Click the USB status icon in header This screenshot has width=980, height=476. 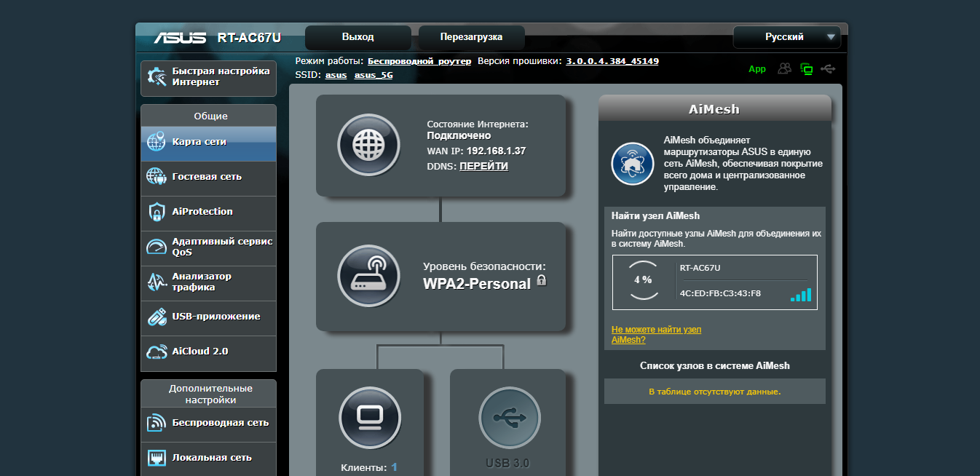[x=828, y=68]
